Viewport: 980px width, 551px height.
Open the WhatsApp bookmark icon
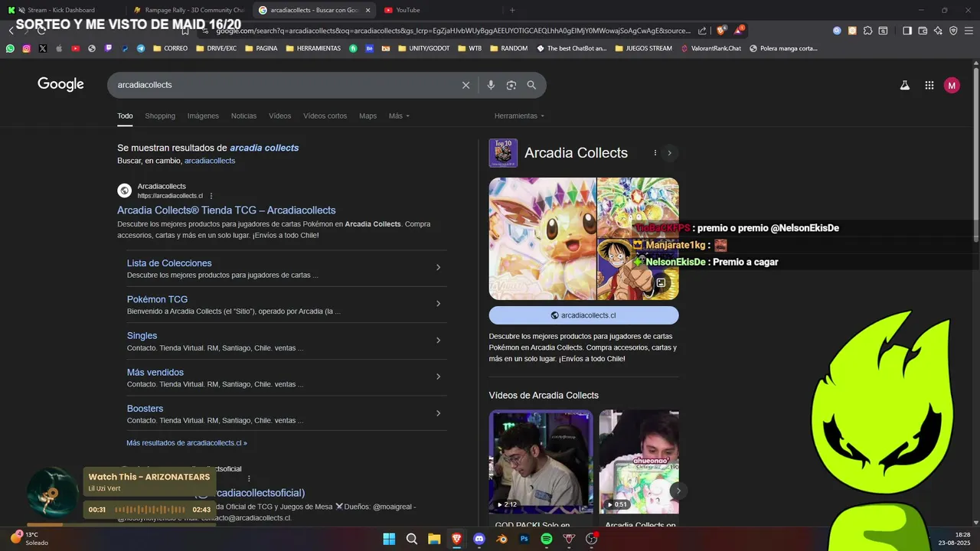coord(10,48)
